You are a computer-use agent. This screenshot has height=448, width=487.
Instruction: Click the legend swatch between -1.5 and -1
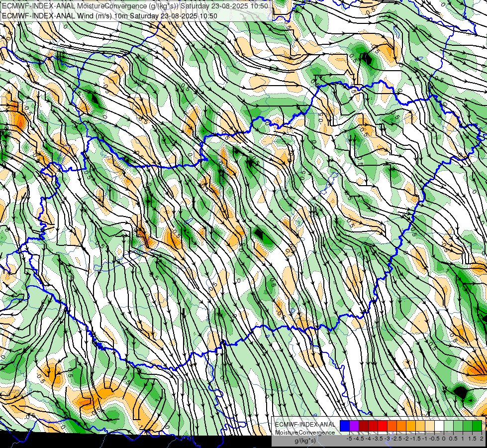(420, 426)
